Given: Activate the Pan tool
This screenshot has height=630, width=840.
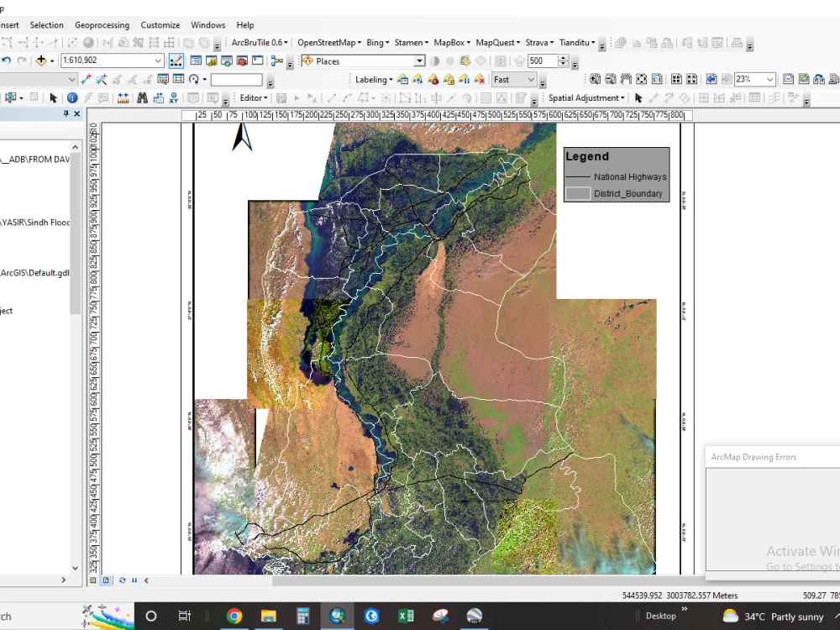Looking at the screenshot, I should (626, 78).
